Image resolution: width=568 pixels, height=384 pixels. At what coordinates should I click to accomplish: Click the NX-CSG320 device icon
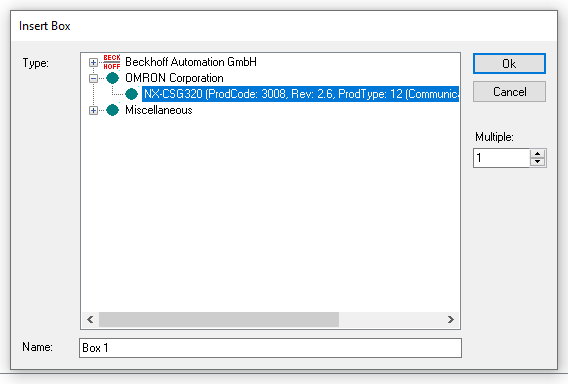click(131, 94)
